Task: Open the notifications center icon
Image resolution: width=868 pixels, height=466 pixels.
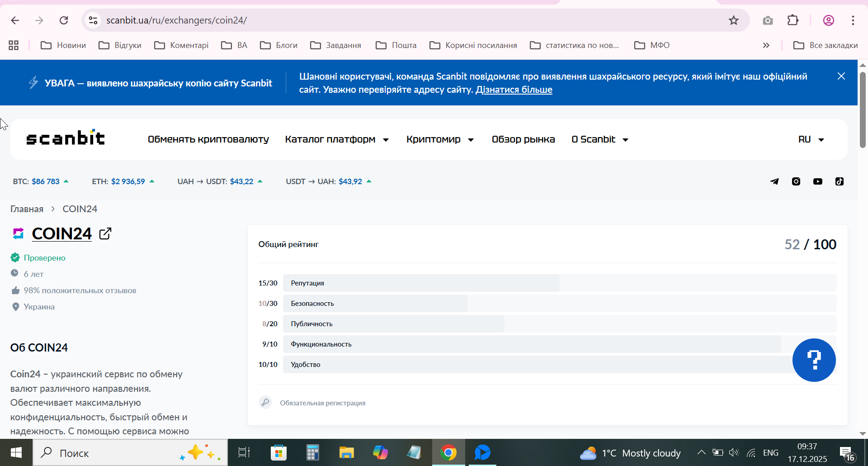Action: coord(847,453)
